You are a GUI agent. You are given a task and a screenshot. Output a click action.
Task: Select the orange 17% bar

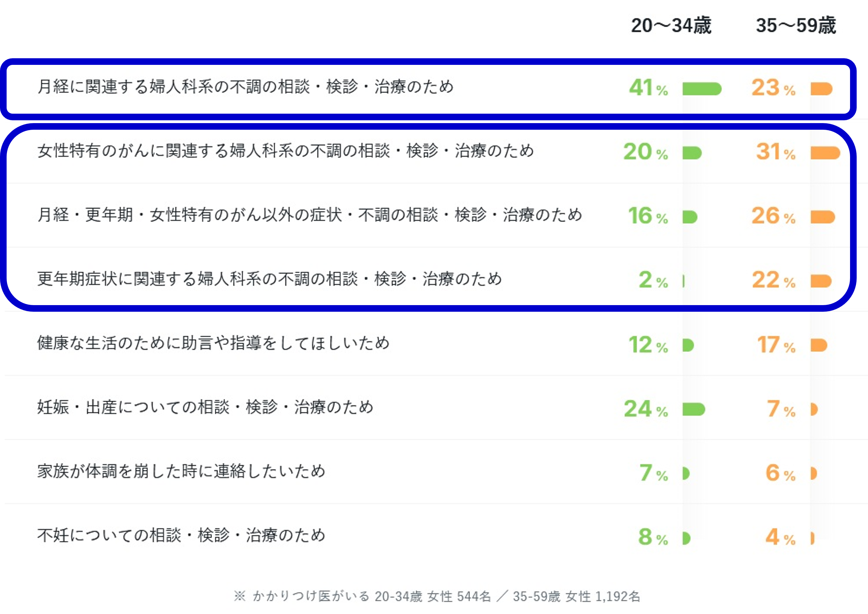click(x=819, y=345)
